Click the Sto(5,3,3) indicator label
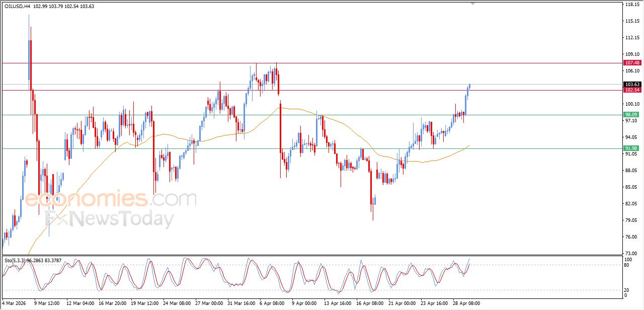Viewport: 644px width, 310px height. pos(15,260)
